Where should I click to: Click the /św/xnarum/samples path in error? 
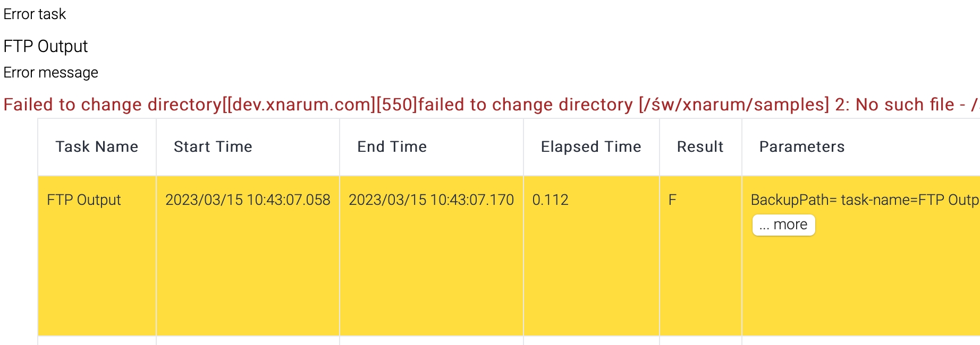(733, 105)
